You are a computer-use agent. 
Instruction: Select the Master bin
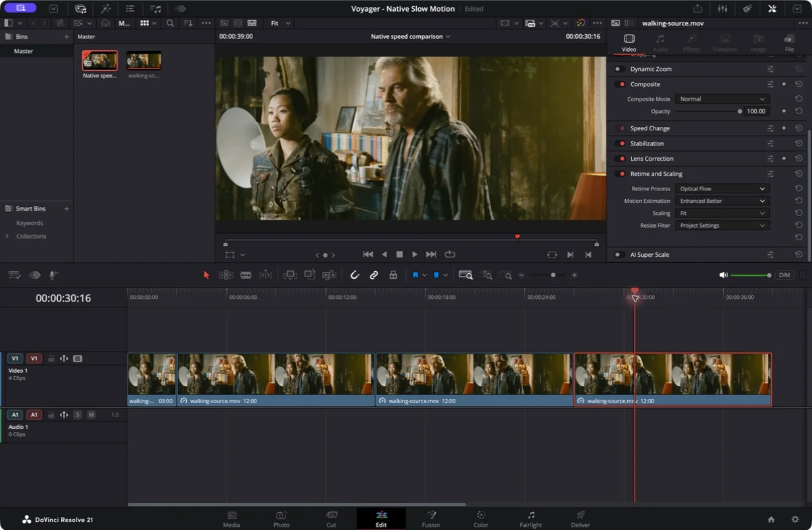point(23,51)
